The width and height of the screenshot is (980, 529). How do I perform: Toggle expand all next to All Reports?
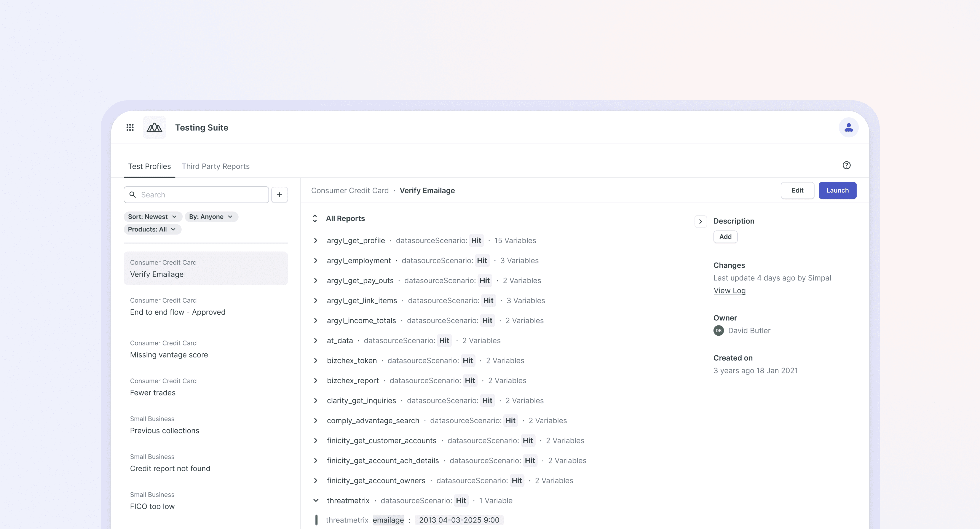(315, 218)
